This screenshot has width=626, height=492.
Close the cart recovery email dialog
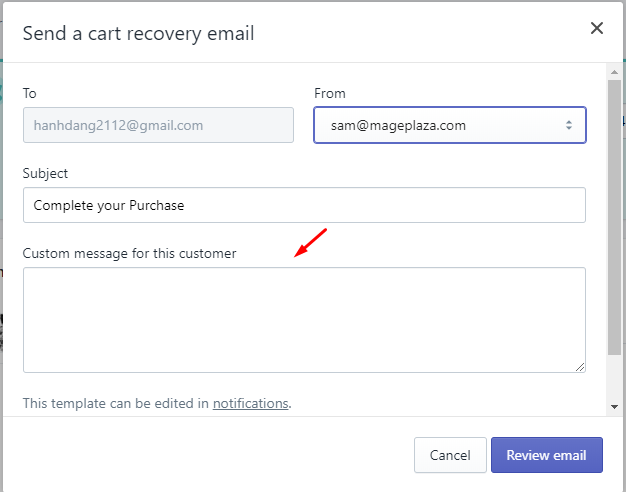click(x=596, y=28)
